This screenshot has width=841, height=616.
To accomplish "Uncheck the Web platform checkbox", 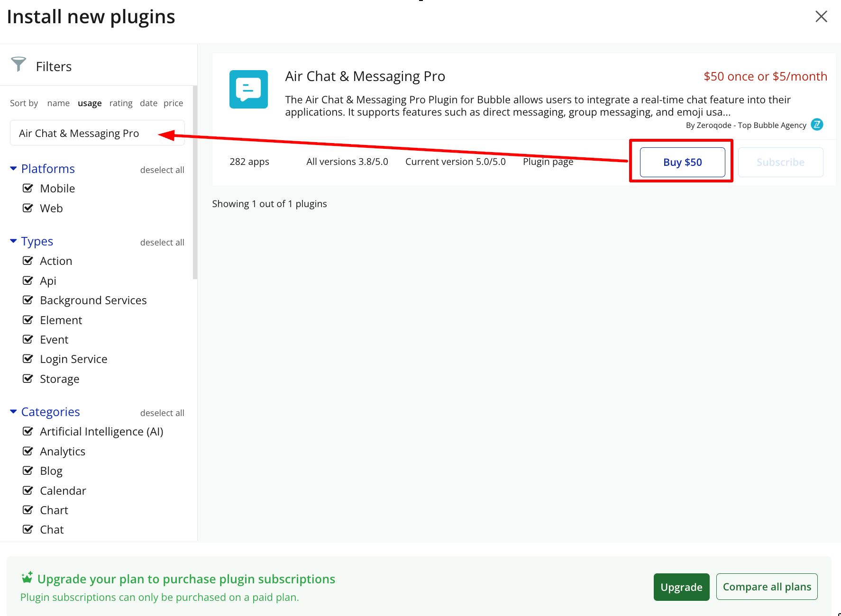I will point(28,208).
